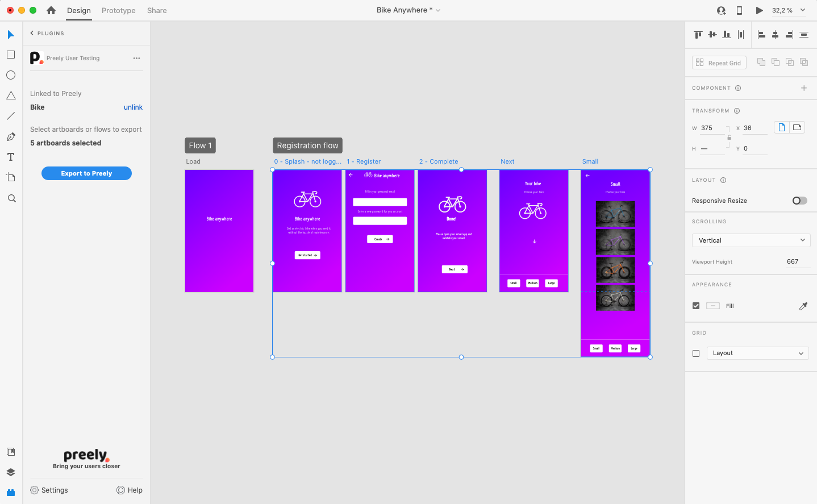Edit the Viewport Height value

coord(794,261)
